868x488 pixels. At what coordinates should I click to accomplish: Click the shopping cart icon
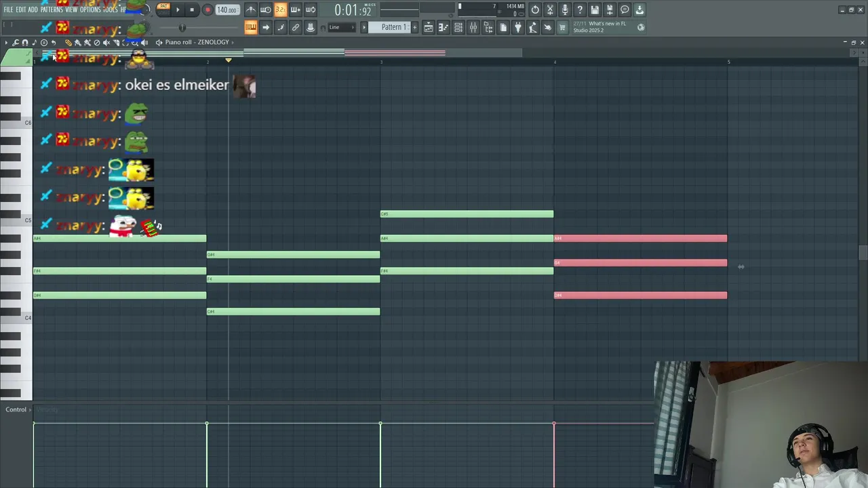[x=562, y=27]
